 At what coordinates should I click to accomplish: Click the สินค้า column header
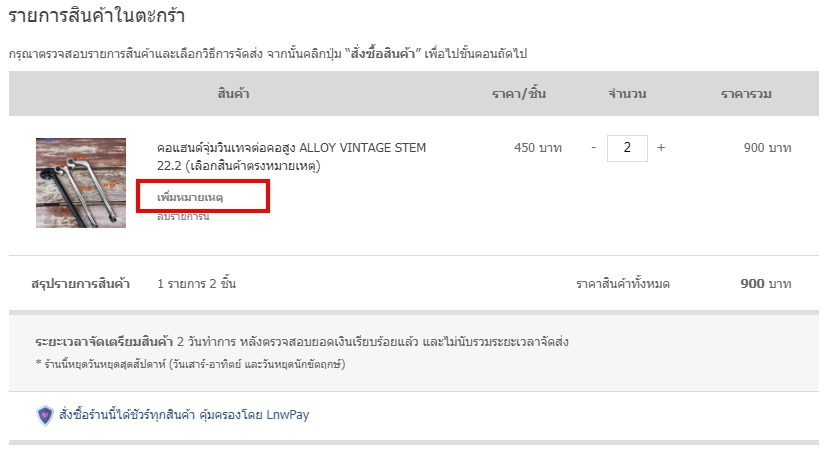[232, 94]
